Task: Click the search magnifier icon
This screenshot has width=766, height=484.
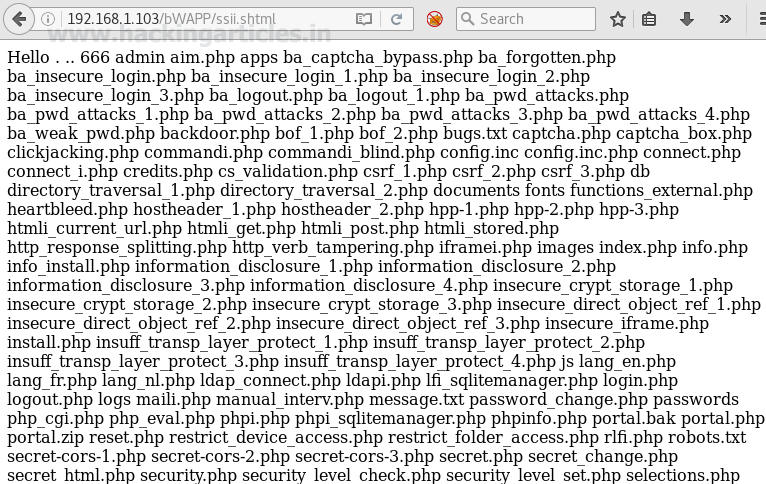Action: [x=468, y=19]
